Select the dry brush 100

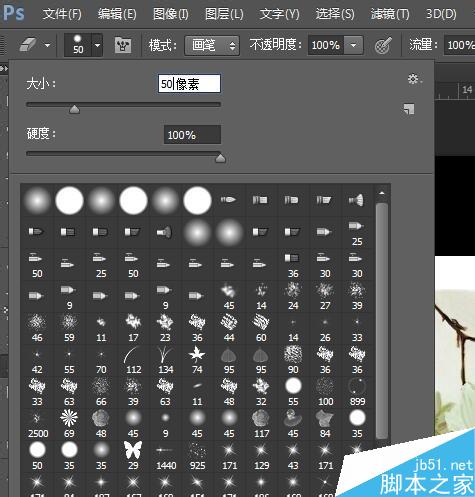(x=325, y=391)
